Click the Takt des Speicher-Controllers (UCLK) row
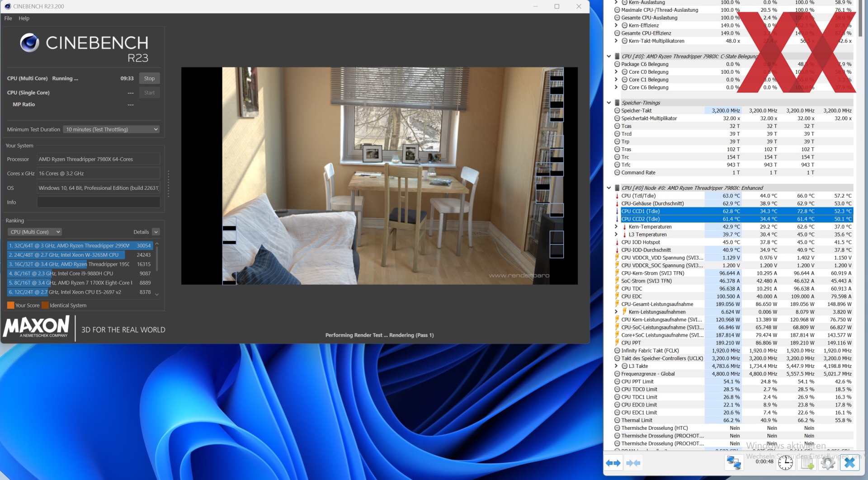The image size is (868, 480). tap(733, 358)
